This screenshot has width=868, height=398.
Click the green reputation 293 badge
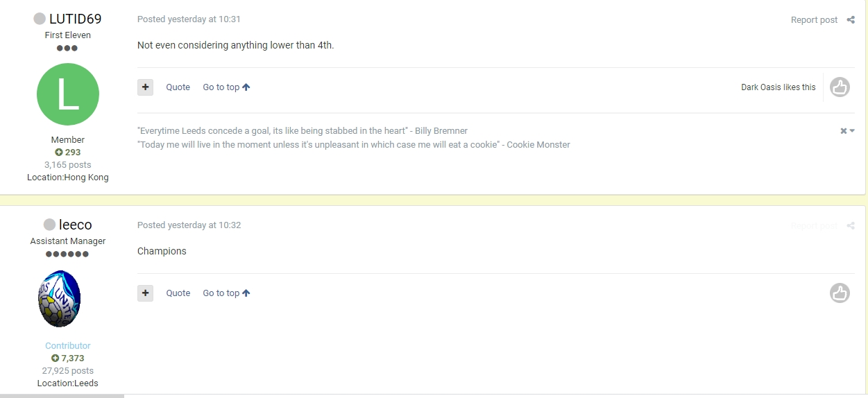click(68, 153)
